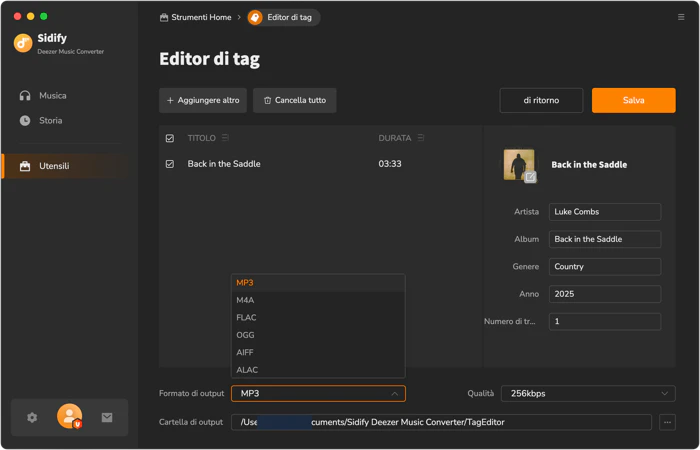Choose AIFF from the format list

[318, 353]
